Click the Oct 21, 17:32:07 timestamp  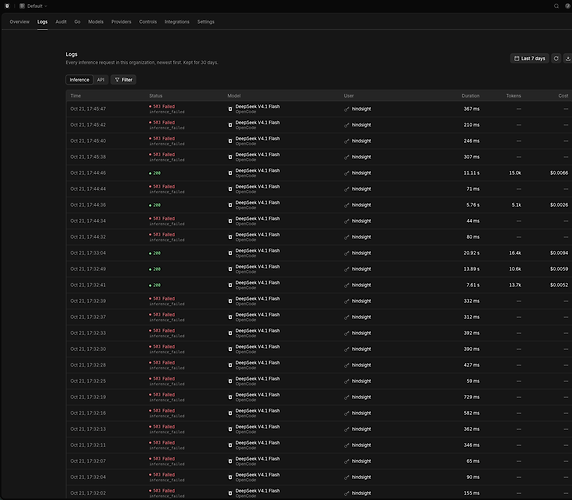(x=88, y=461)
